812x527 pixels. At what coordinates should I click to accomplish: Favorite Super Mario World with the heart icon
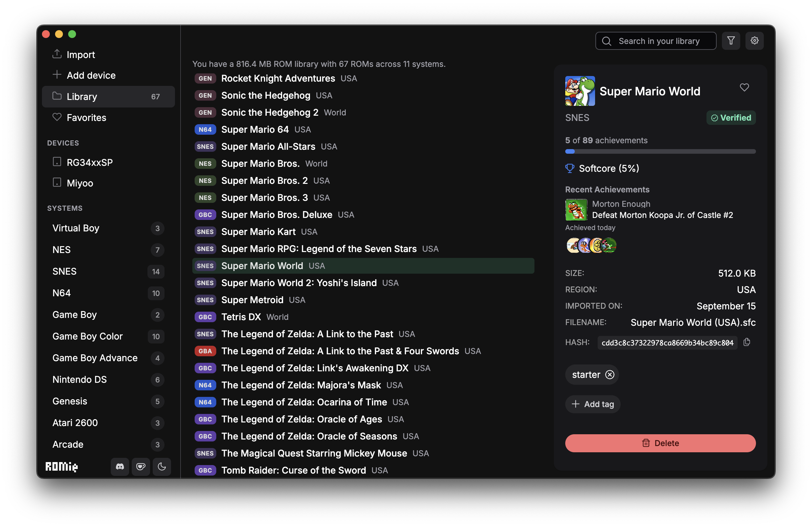tap(744, 88)
